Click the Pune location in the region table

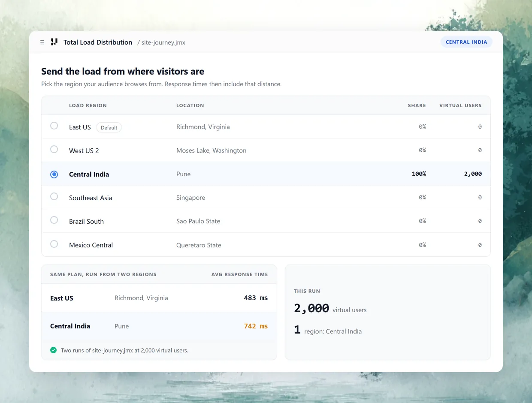coord(183,174)
